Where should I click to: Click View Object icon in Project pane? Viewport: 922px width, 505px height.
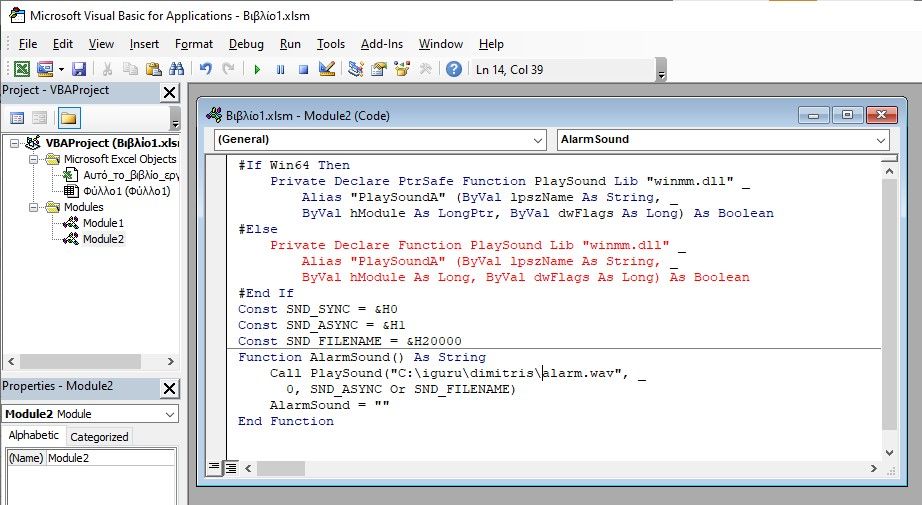pos(39,118)
